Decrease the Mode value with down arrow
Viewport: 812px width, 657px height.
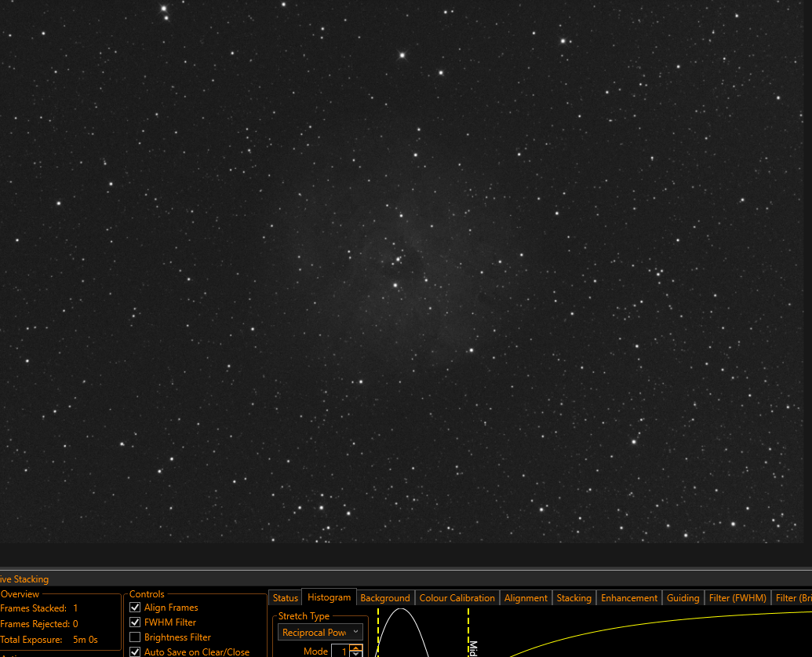pyautogui.click(x=355, y=654)
